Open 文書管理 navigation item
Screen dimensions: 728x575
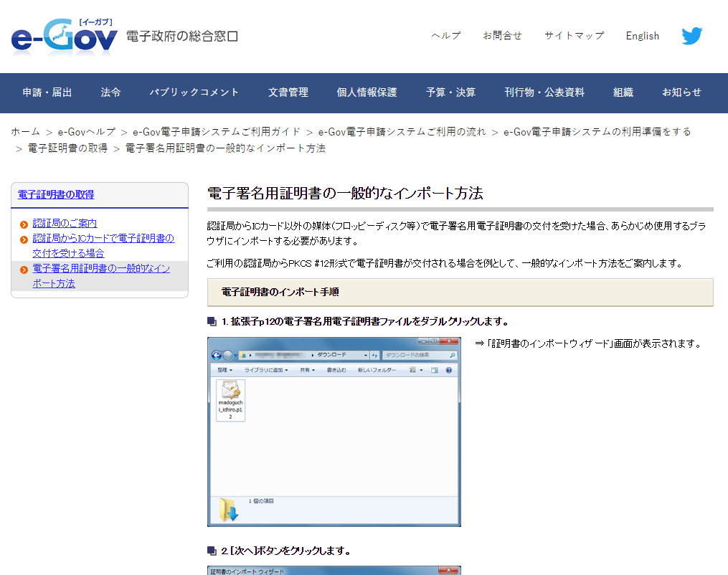coord(288,92)
